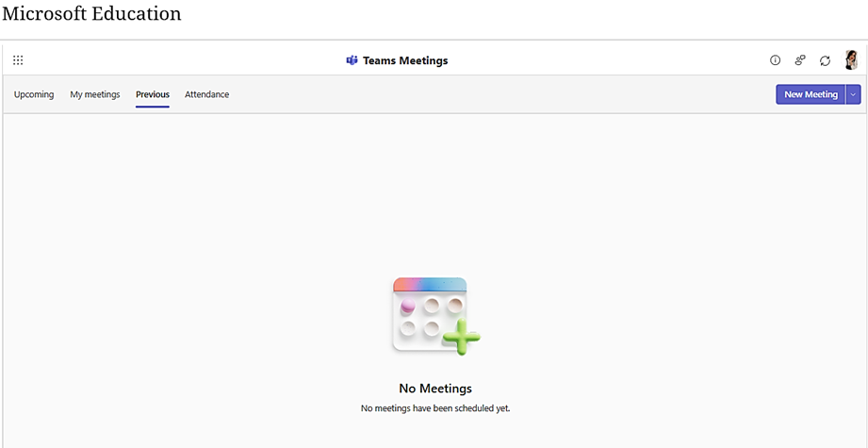Viewport: 868px width, 448px height.
Task: Open the info circle icon
Action: coord(775,60)
